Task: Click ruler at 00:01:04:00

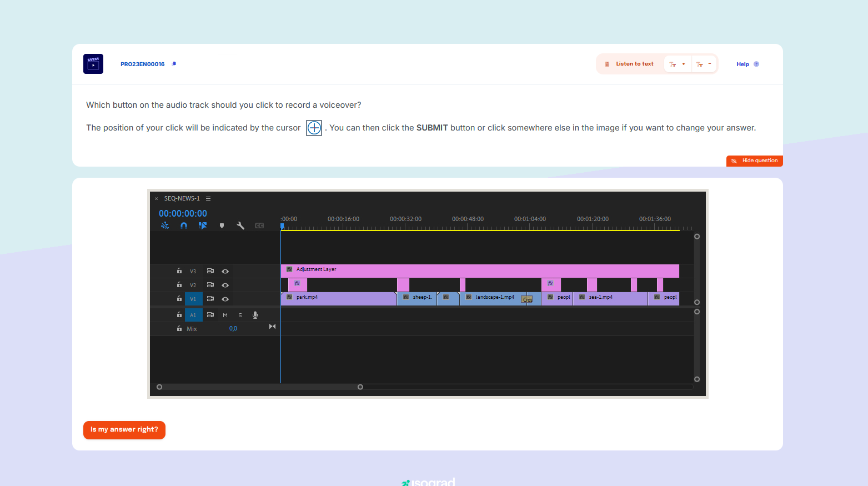Action: click(x=530, y=219)
